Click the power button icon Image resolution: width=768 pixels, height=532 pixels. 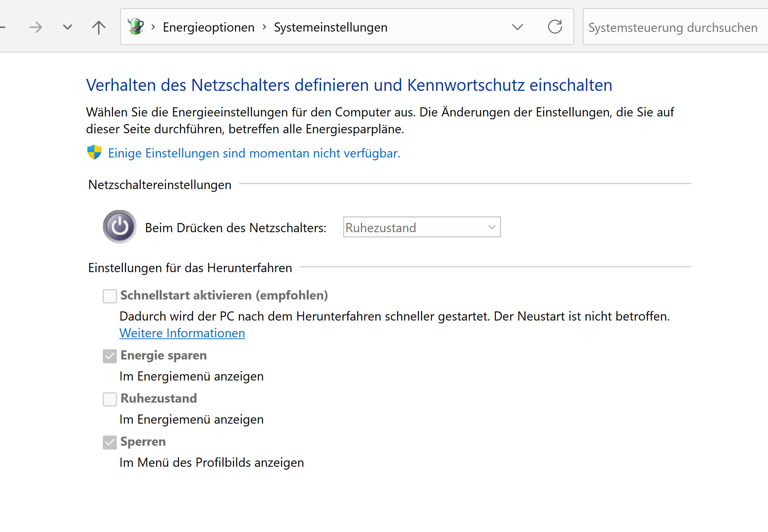(120, 227)
